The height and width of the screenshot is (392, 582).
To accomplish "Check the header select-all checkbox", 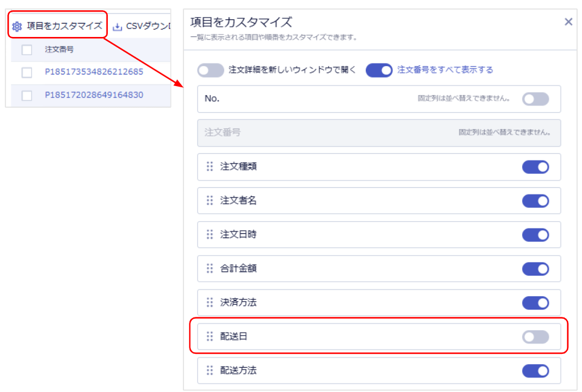I will click(27, 50).
